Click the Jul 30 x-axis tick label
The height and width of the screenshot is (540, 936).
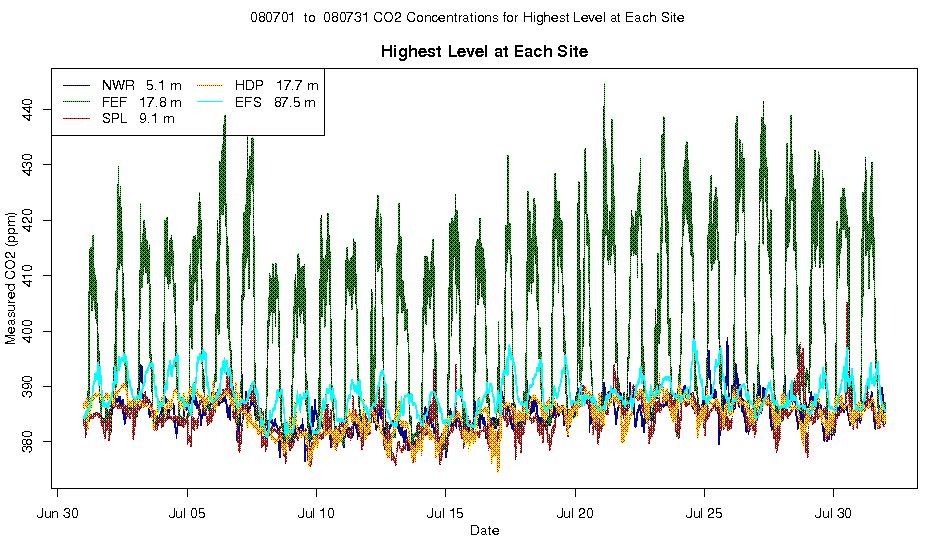point(833,514)
